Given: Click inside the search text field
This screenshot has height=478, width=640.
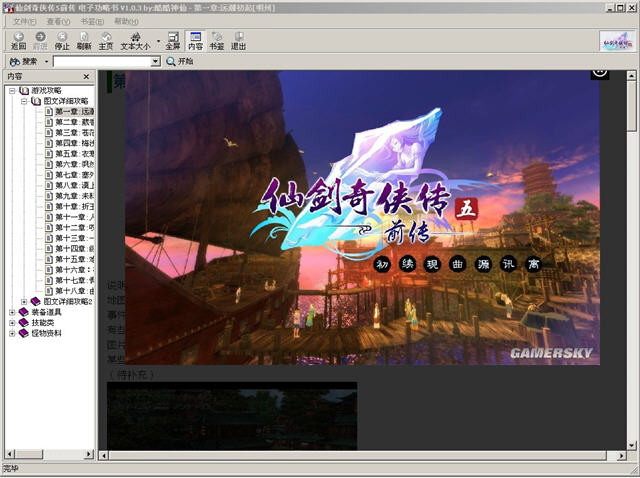Looking at the screenshot, I should 102,62.
